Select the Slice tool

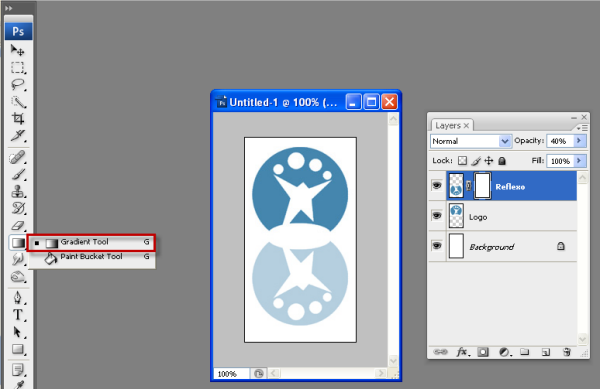(x=18, y=135)
